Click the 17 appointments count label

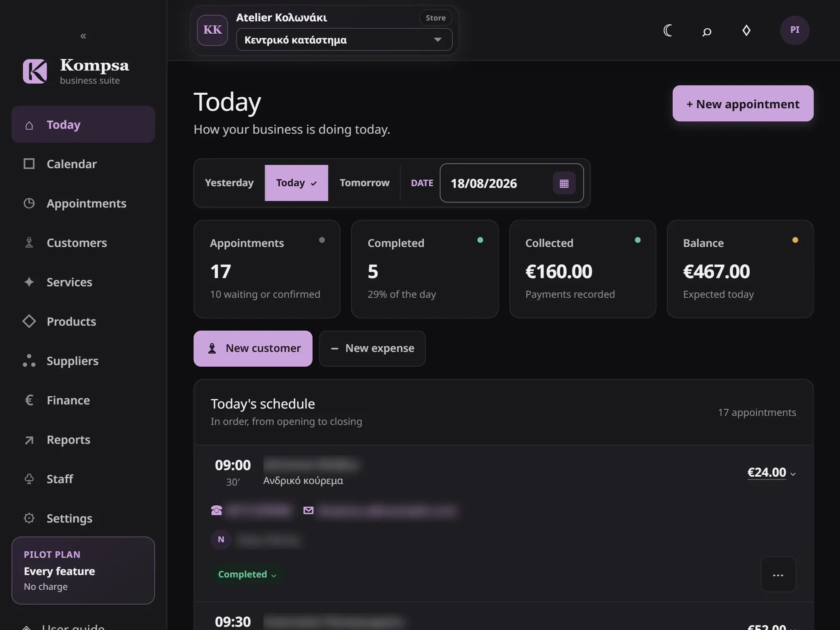click(757, 412)
